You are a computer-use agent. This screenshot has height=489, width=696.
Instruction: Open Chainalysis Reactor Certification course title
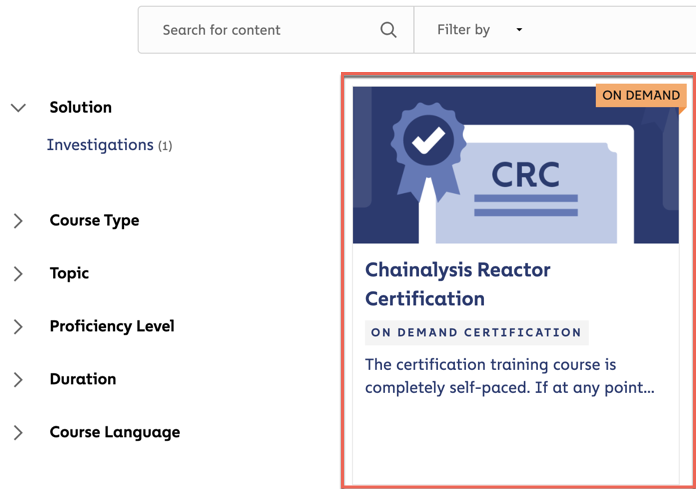point(458,284)
